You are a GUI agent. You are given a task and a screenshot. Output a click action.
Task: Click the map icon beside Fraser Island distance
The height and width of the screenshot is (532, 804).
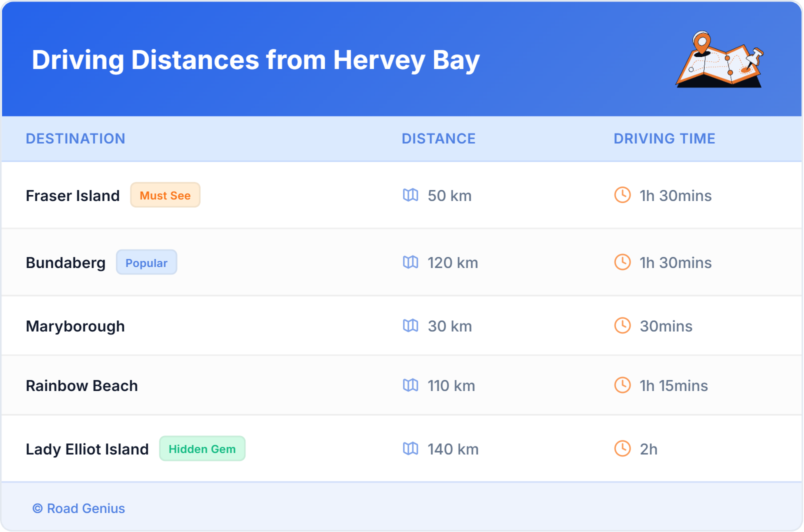pyautogui.click(x=411, y=195)
